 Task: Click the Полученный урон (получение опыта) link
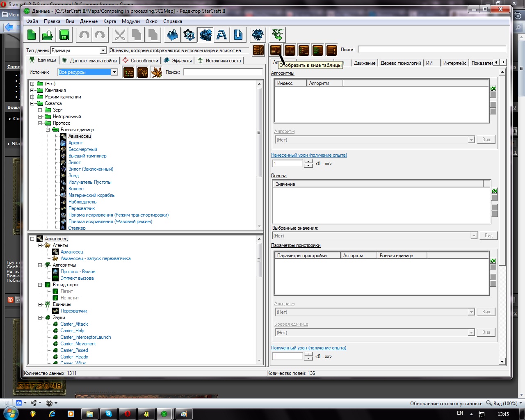click(309, 348)
